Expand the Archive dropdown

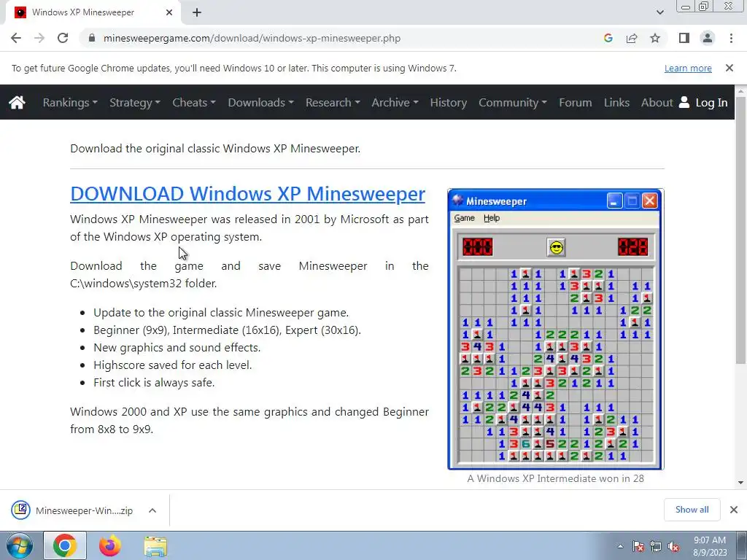[395, 102]
